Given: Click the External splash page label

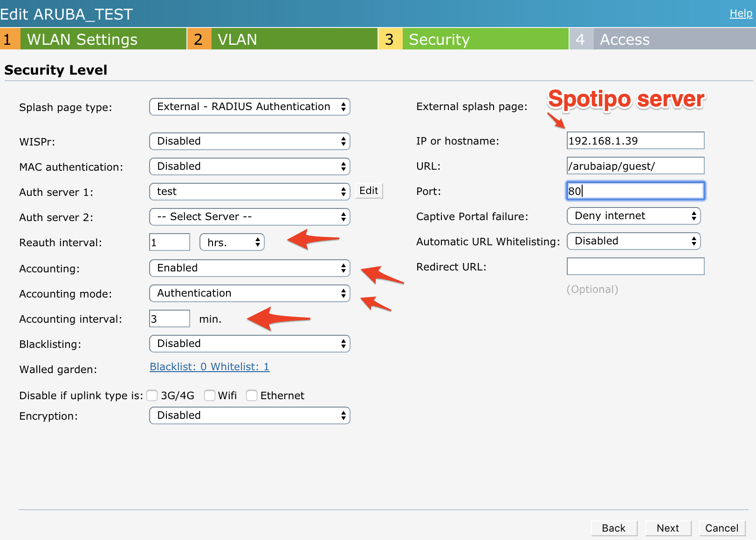Looking at the screenshot, I should 472,107.
